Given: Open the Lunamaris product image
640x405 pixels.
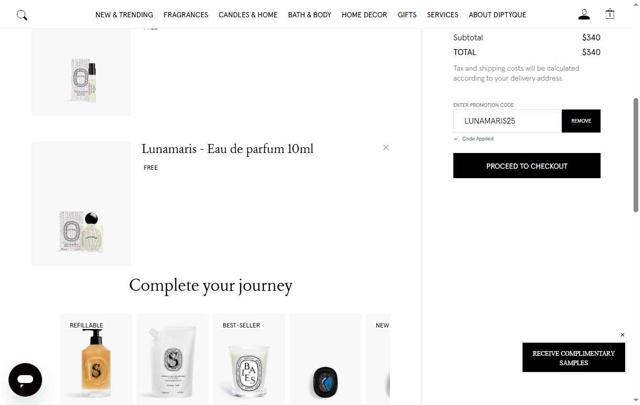Looking at the screenshot, I should coord(82,204).
